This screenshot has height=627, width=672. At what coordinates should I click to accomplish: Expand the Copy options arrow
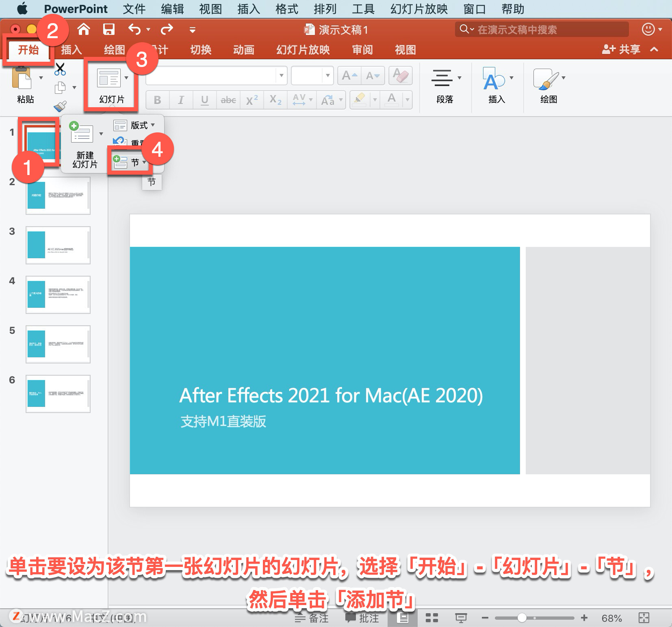74,87
